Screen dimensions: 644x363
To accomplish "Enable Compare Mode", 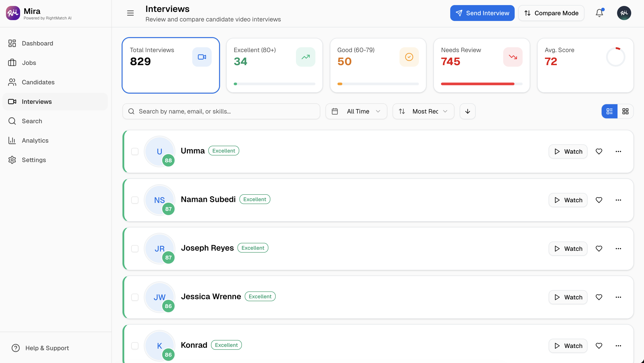I will pyautogui.click(x=551, y=13).
